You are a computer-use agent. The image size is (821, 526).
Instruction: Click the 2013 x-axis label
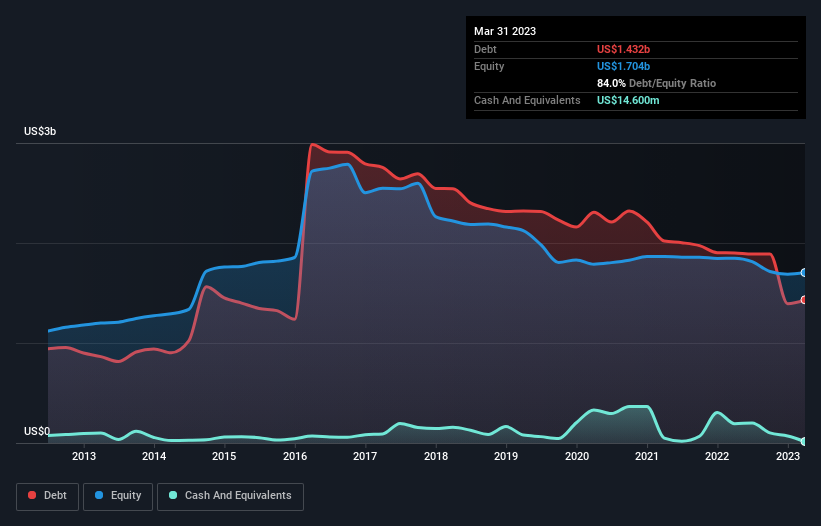coord(84,456)
